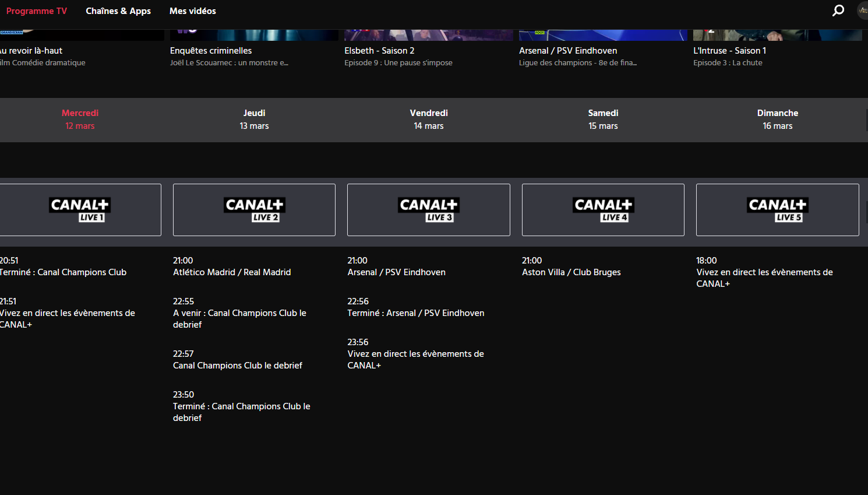Open Enquêtes criminelles programme title
868x495 pixels.
[x=211, y=51]
